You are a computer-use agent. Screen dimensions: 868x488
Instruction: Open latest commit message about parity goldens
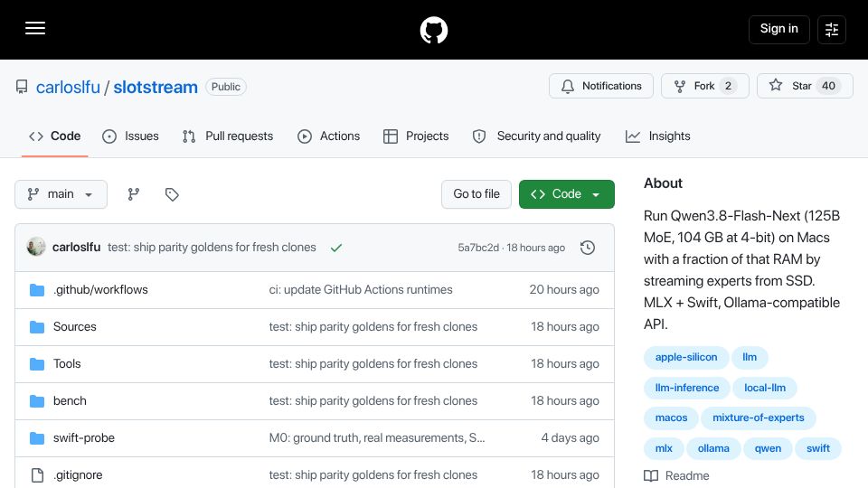click(212, 248)
